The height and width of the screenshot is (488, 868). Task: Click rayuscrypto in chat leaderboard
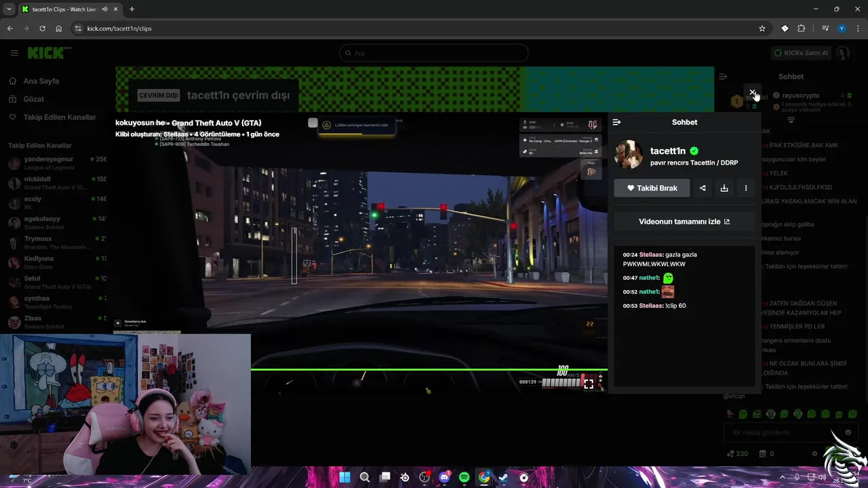pos(800,96)
